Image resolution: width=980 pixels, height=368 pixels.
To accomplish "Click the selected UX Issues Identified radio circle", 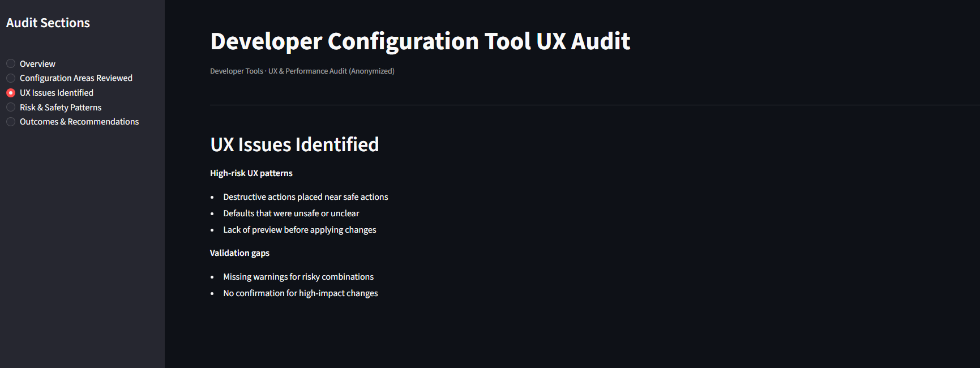I will click(11, 93).
